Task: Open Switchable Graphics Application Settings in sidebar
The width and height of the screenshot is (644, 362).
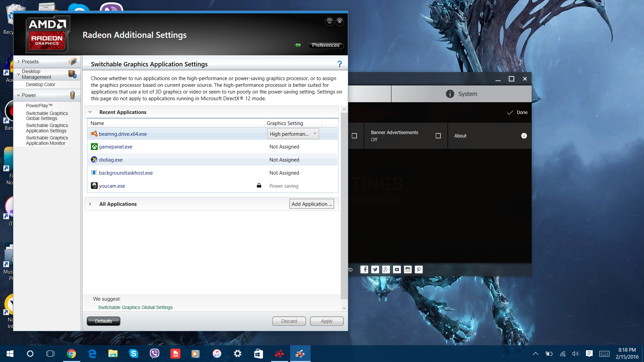Action: pos(47,128)
